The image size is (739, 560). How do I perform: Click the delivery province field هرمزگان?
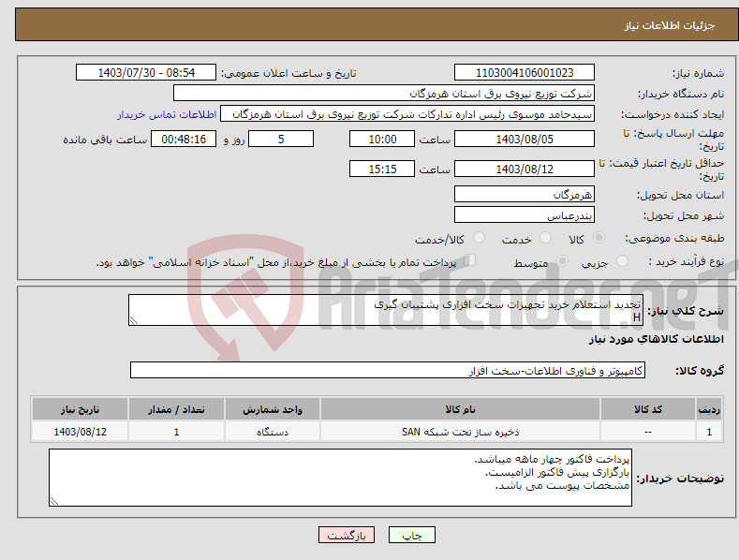(x=525, y=194)
